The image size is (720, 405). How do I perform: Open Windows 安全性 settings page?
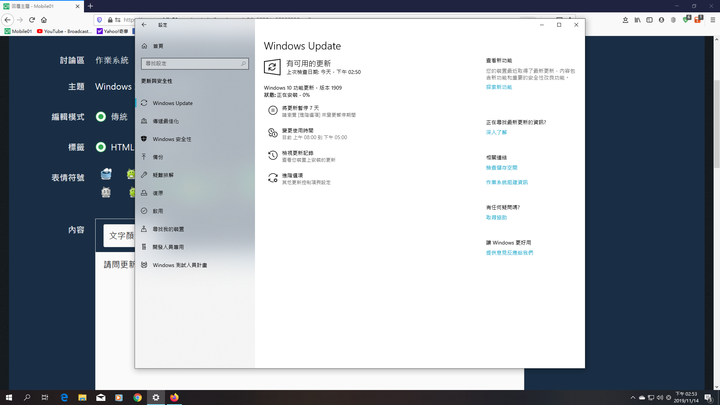pyautogui.click(x=172, y=139)
